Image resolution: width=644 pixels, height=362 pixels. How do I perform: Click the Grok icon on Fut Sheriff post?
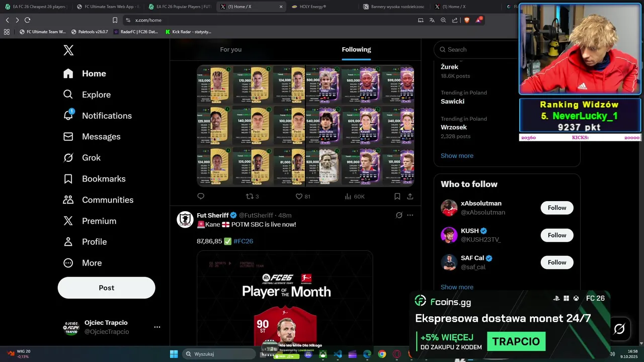pyautogui.click(x=399, y=215)
